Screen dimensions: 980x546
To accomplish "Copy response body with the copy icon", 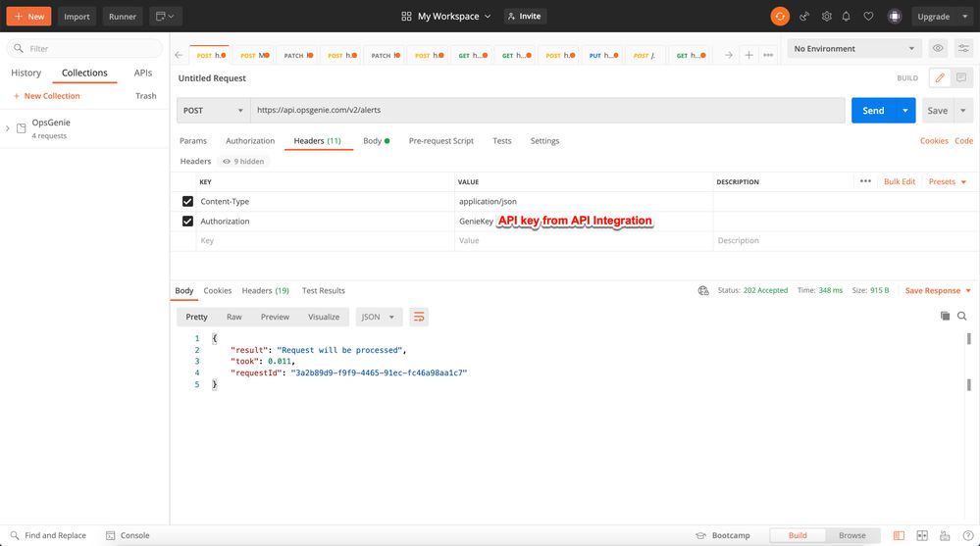I will coord(945,316).
